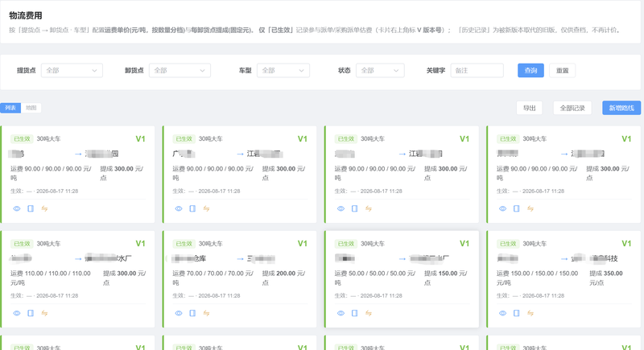This screenshot has height=350, width=644.
Task: Click orange swap icon on 150.00 freight card
Action: tap(530, 313)
